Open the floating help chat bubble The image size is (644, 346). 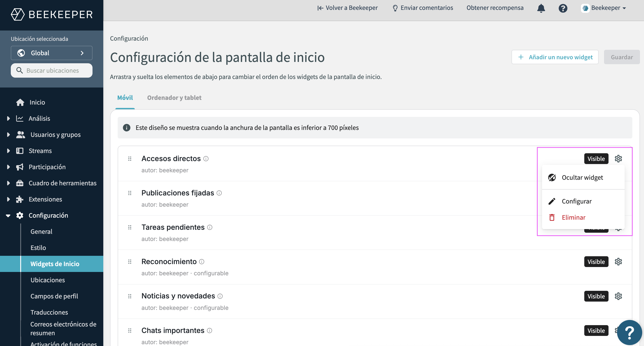click(x=629, y=332)
